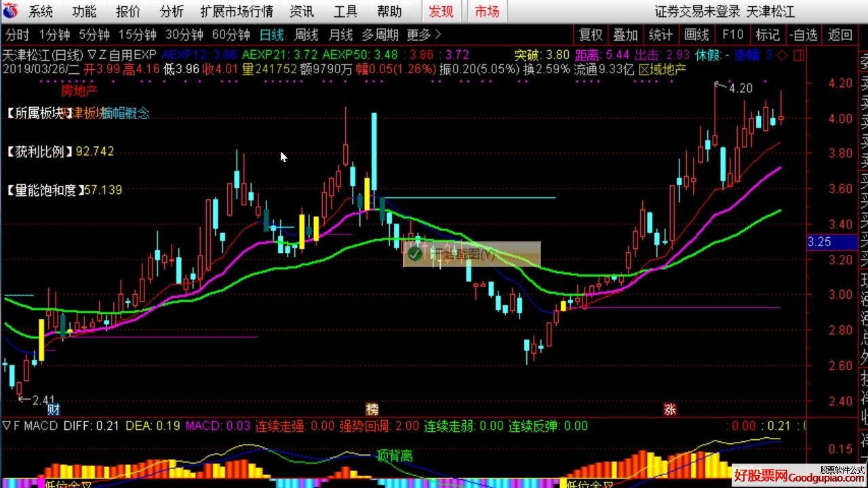The width and height of the screenshot is (868, 488).
Task: Click the 4.20 high price annotation
Action: pos(741,88)
